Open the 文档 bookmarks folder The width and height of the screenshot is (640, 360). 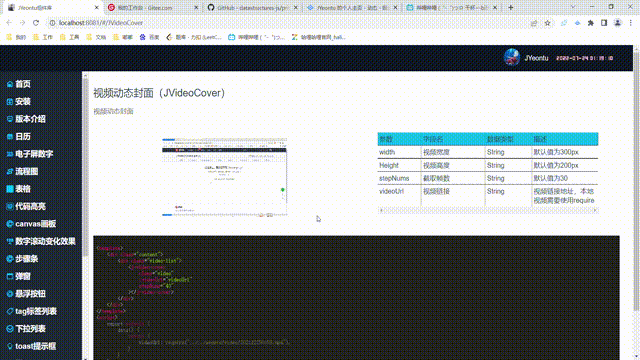96,37
